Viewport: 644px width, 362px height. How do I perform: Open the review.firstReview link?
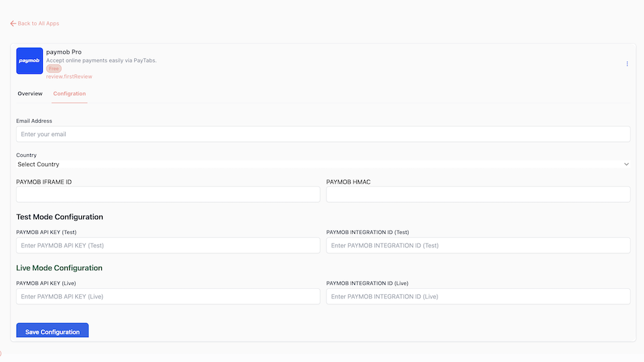click(x=69, y=76)
